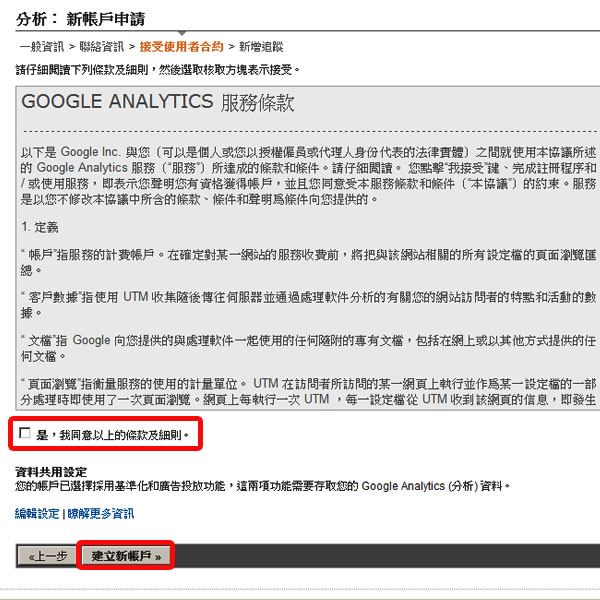Screen dimensions: 600x600
Task: Click the «上一步 button
Action: (x=47, y=556)
